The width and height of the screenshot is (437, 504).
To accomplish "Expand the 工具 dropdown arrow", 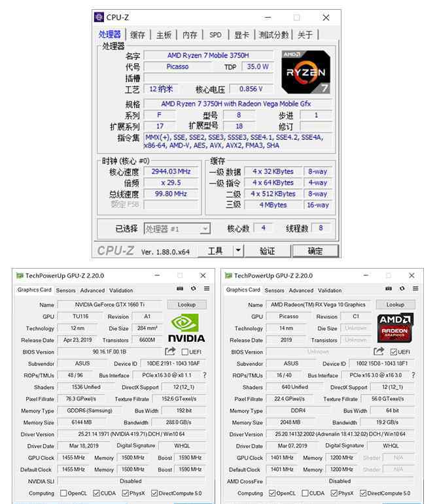I will pos(238,251).
